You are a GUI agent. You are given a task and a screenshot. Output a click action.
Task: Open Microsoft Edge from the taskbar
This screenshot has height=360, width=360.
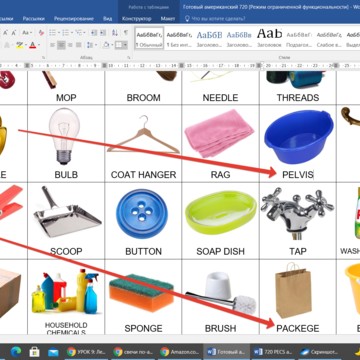click(x=15, y=351)
